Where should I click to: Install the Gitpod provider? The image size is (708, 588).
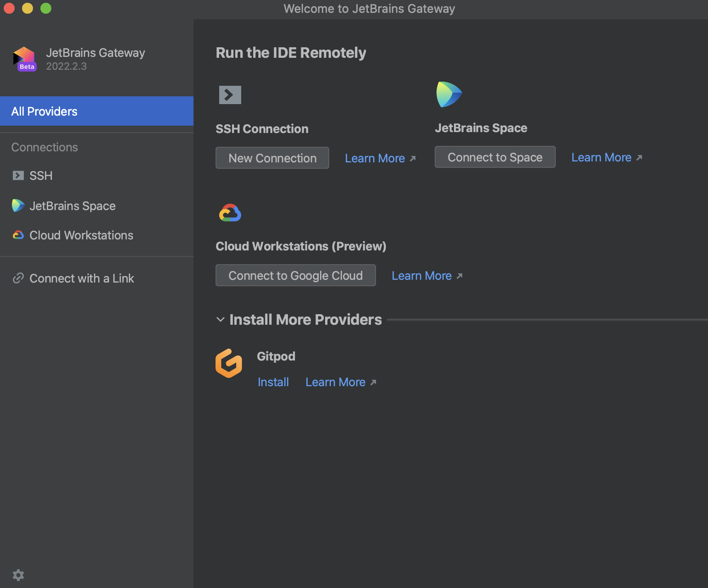point(273,382)
